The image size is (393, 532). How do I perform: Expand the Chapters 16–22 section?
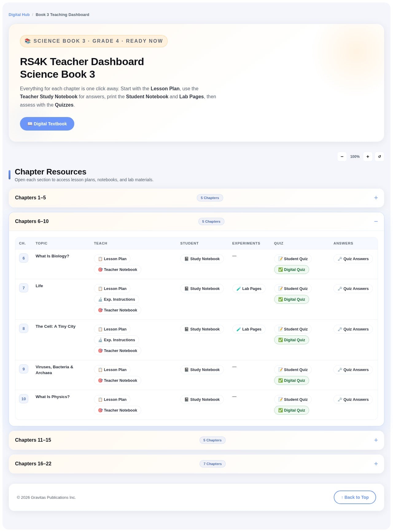coord(196,464)
